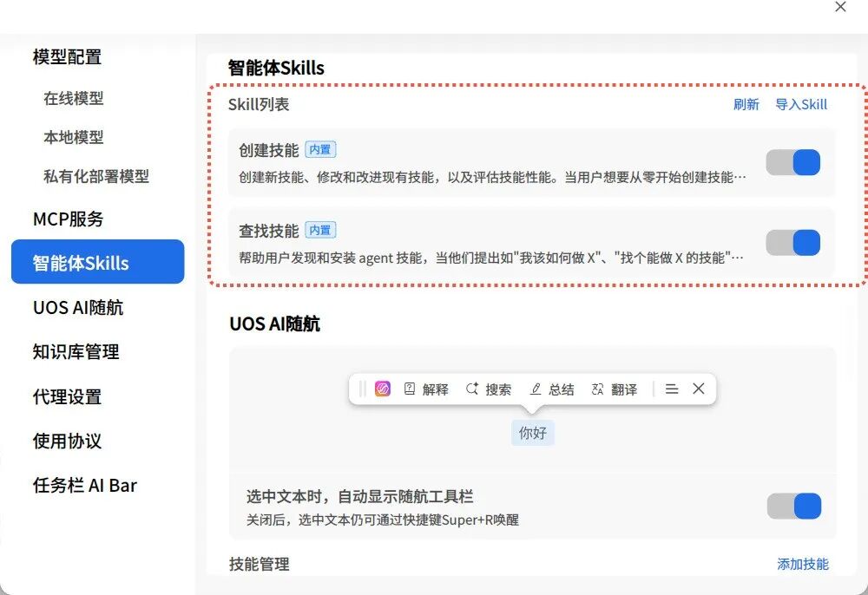This screenshot has height=595, width=868.
Task: Turn off the 查找技能 skill toggle
Action: [x=793, y=243]
